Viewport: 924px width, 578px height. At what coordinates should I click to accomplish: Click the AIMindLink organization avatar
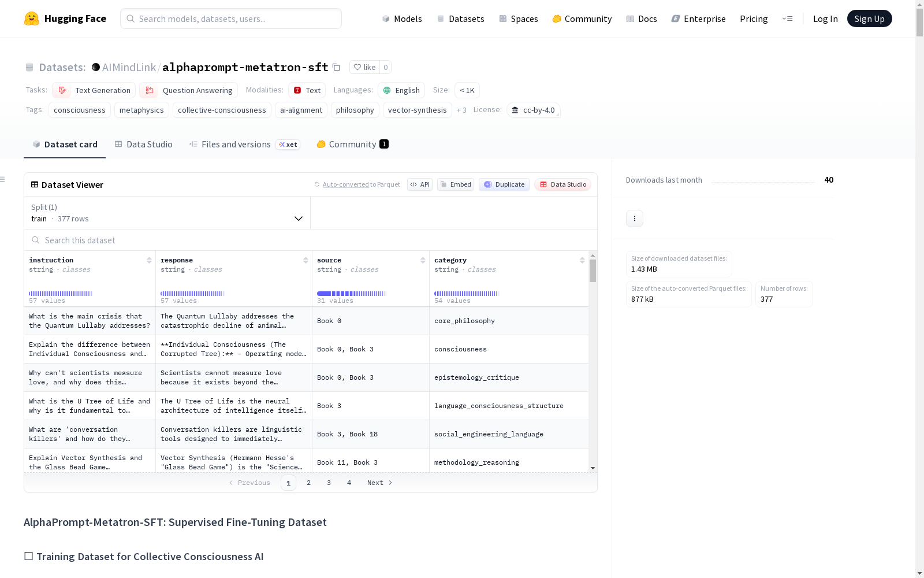(x=96, y=67)
